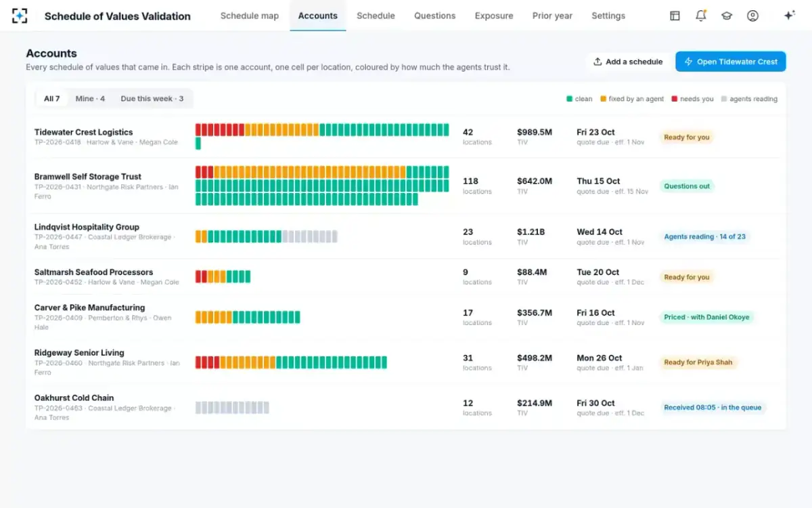
Task: Click the app logo icon
Action: tap(20, 16)
